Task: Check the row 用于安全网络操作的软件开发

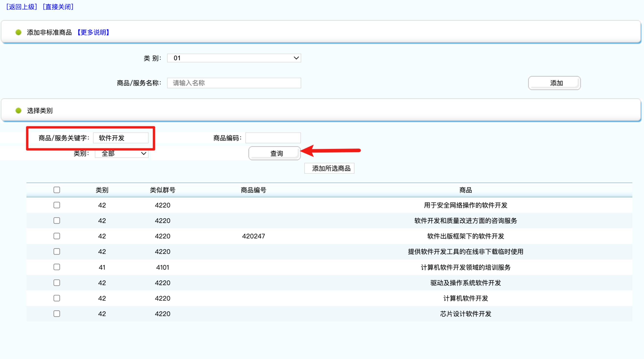Action: coord(57,205)
